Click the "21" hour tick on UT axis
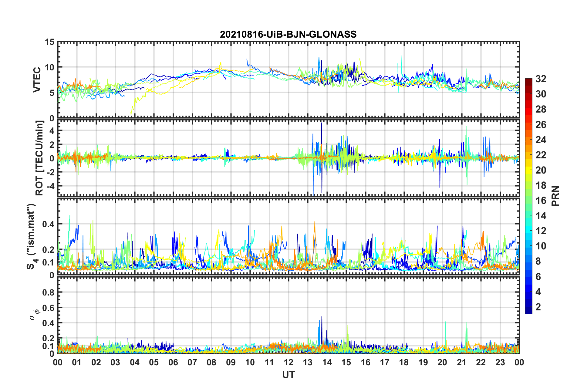577x392 pixels. pos(461,362)
